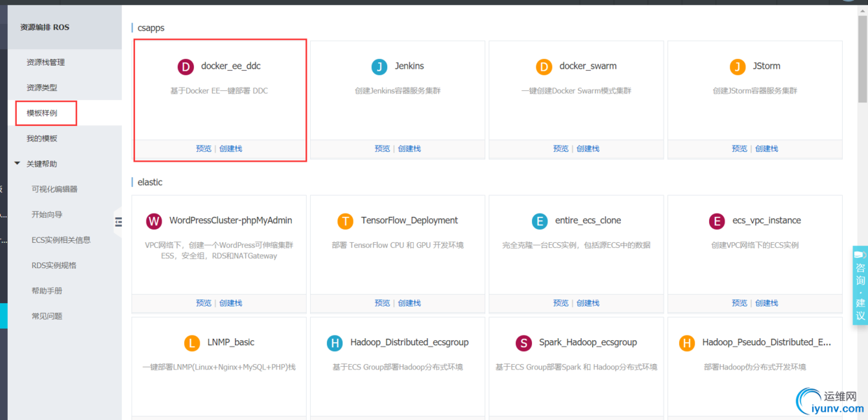Click 创建栈 on the Jenkins card
Image resolution: width=868 pixels, height=420 pixels.
pos(409,148)
